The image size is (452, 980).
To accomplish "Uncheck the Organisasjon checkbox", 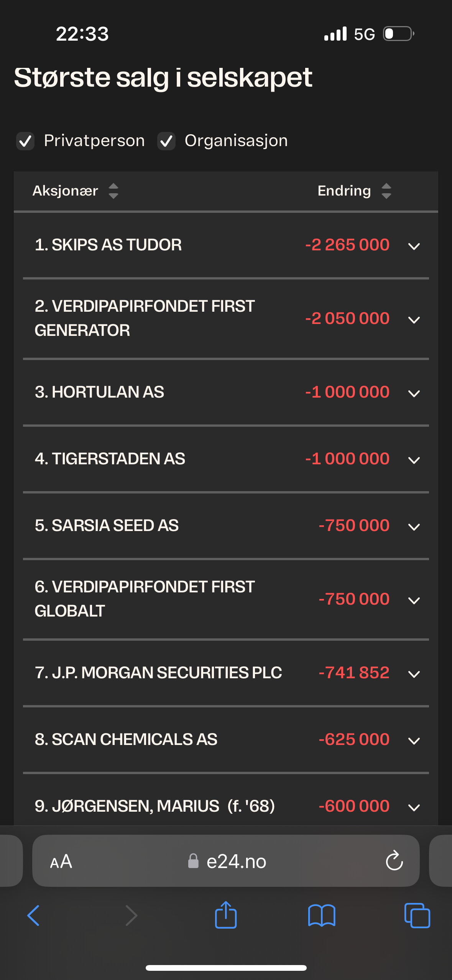I will click(166, 141).
